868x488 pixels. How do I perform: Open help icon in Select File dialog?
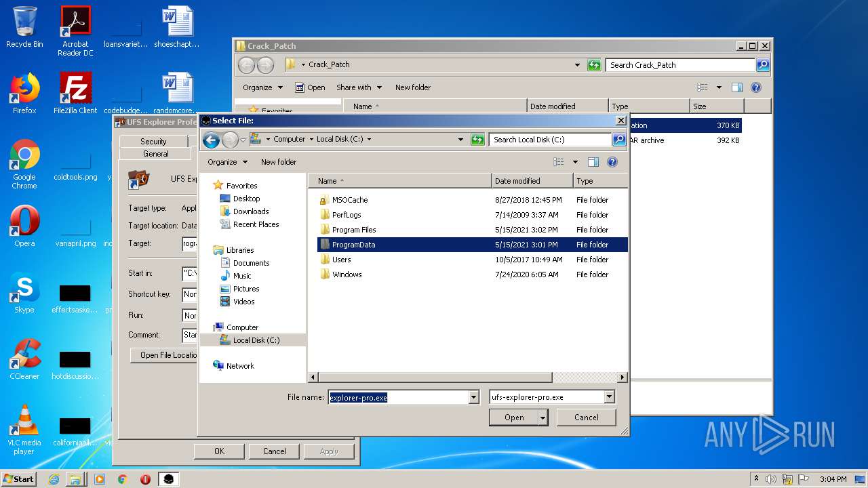click(x=612, y=162)
